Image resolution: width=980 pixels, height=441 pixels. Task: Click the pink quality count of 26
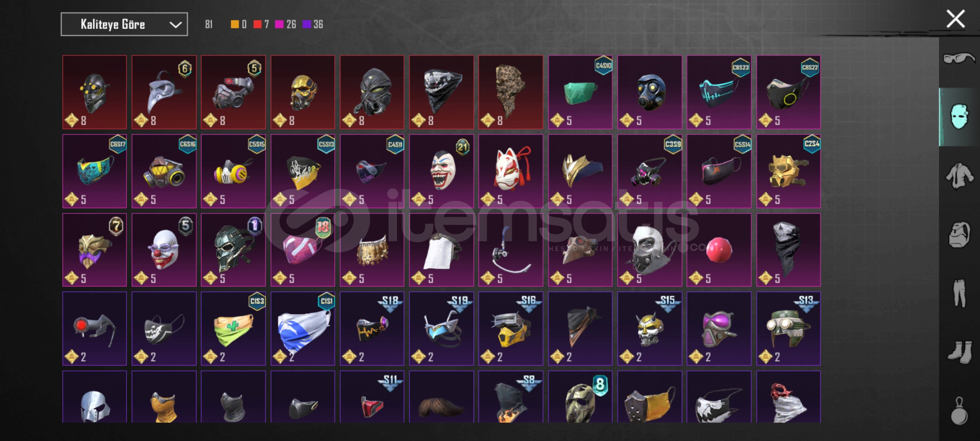pyautogui.click(x=285, y=24)
